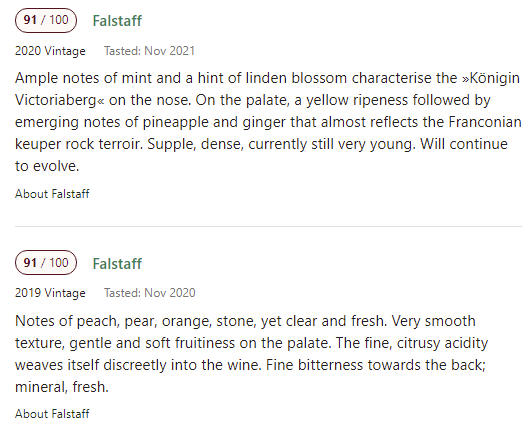Click the final line 'mineral, fresh.'
Image resolution: width=532 pixels, height=429 pixels.
coord(62,387)
